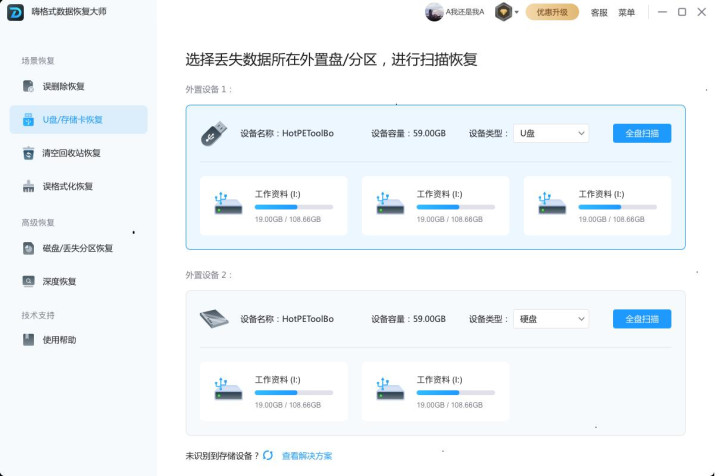Click the usage bar of third partition in device 1
719x476 pixels.
(x=617, y=207)
